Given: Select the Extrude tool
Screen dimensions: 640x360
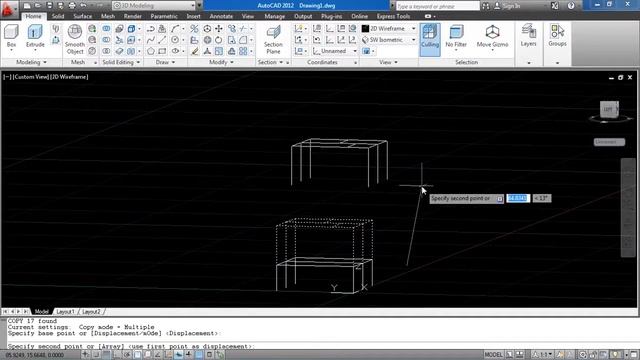Looking at the screenshot, I should pyautogui.click(x=35, y=37).
